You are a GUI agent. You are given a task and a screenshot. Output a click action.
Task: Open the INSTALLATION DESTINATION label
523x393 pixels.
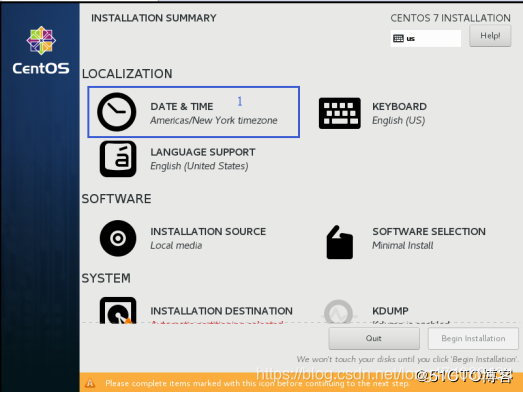221,311
